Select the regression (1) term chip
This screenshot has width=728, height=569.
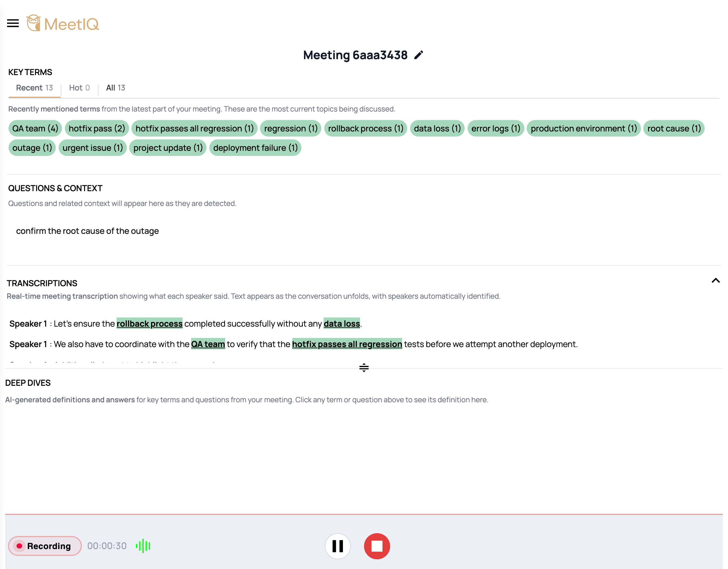coord(291,128)
